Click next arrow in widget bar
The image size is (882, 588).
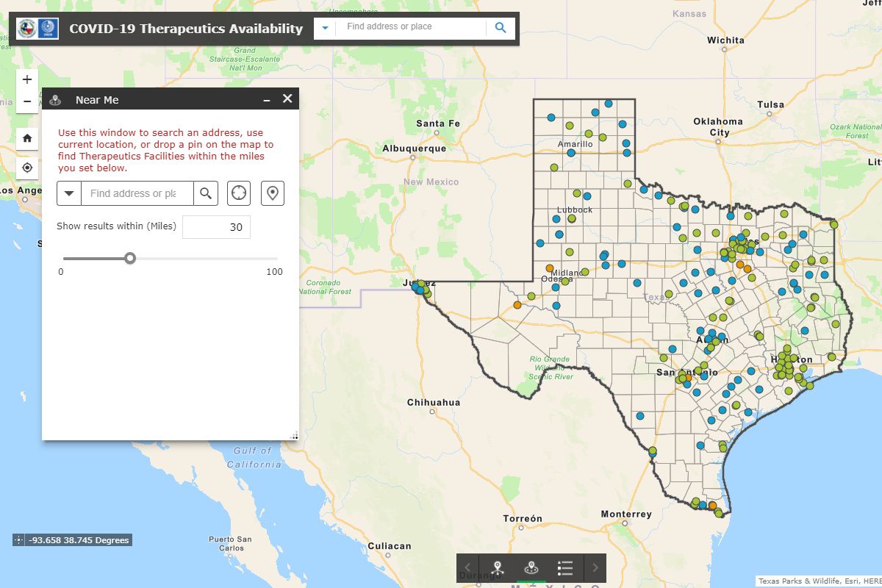(x=595, y=567)
